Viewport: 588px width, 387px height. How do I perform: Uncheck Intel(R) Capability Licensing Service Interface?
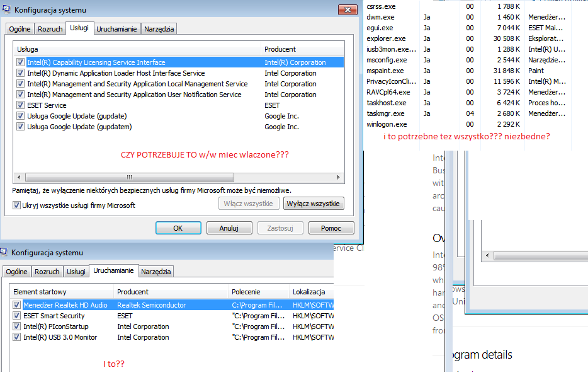(20, 62)
